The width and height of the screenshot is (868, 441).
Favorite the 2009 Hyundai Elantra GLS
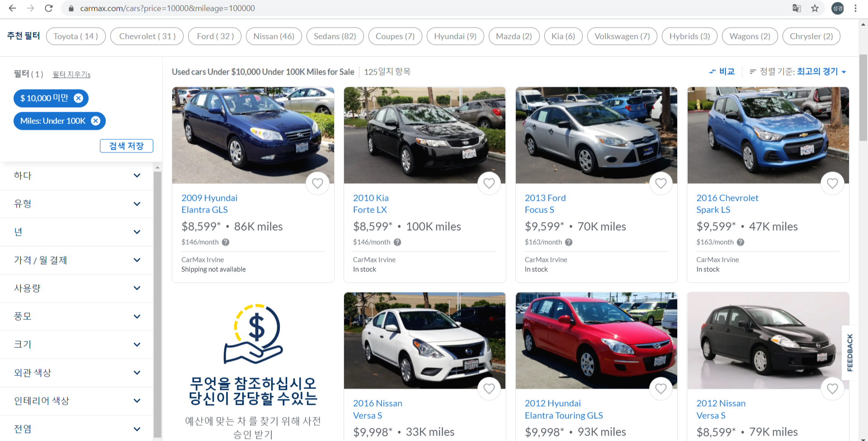(x=317, y=183)
